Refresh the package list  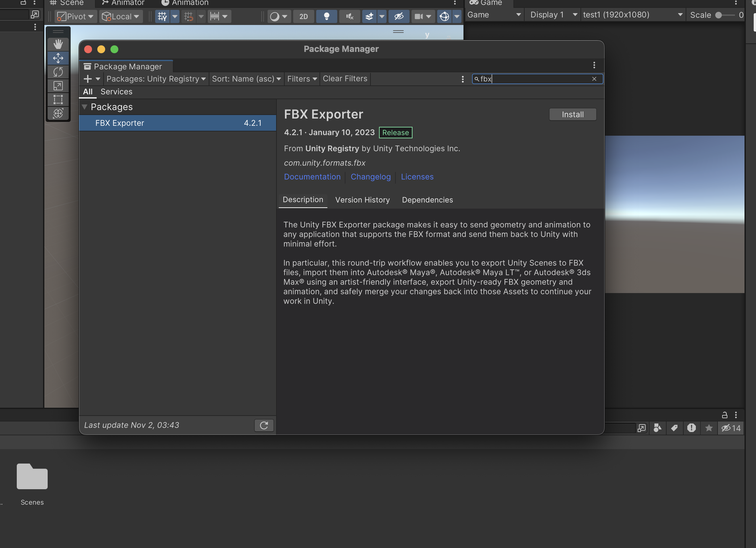(264, 425)
